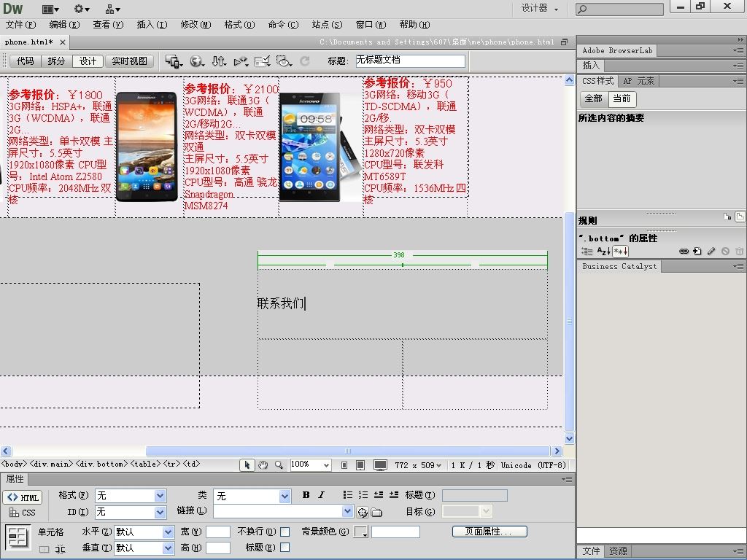
Task: Click the horizontal scrollbar thumb
Action: [348, 451]
